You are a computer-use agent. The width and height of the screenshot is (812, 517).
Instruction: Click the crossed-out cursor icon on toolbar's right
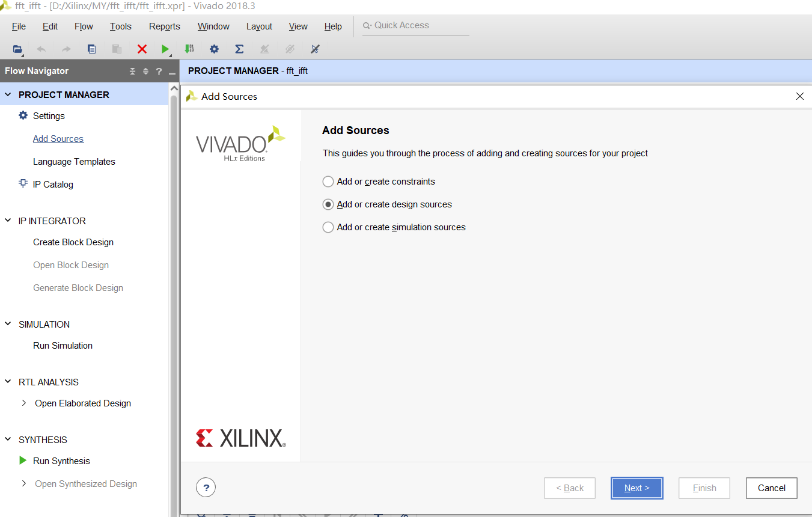click(315, 49)
